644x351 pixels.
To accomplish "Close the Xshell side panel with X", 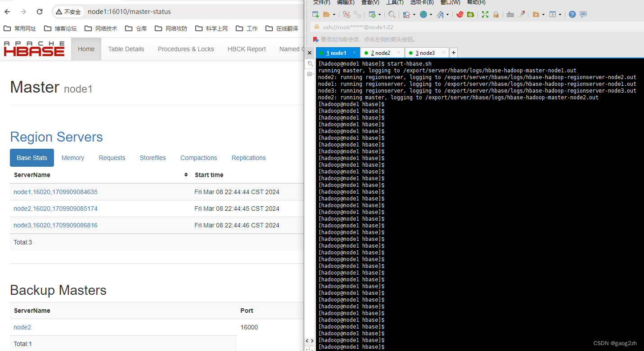I will point(310,53).
